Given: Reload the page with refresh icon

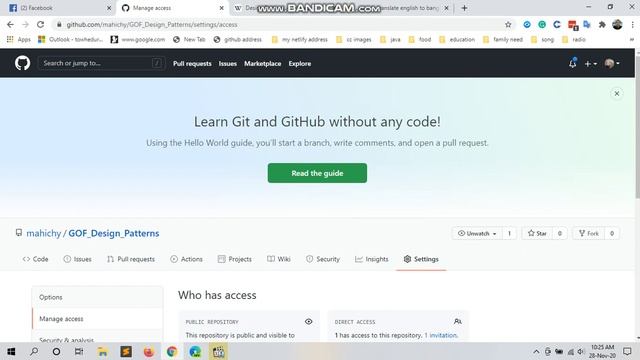Looking at the screenshot, I should (x=40, y=24).
